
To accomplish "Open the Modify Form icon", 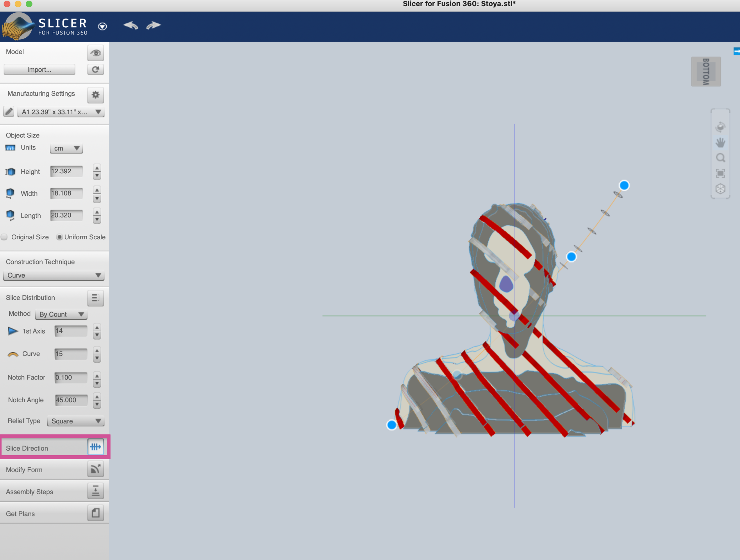I will click(x=95, y=469).
